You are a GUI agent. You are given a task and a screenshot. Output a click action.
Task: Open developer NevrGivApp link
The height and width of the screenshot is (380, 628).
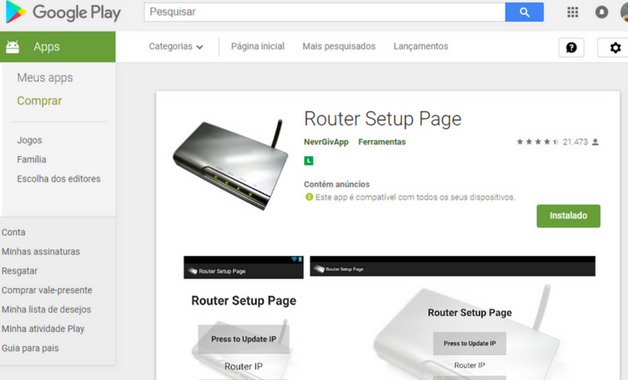click(326, 142)
